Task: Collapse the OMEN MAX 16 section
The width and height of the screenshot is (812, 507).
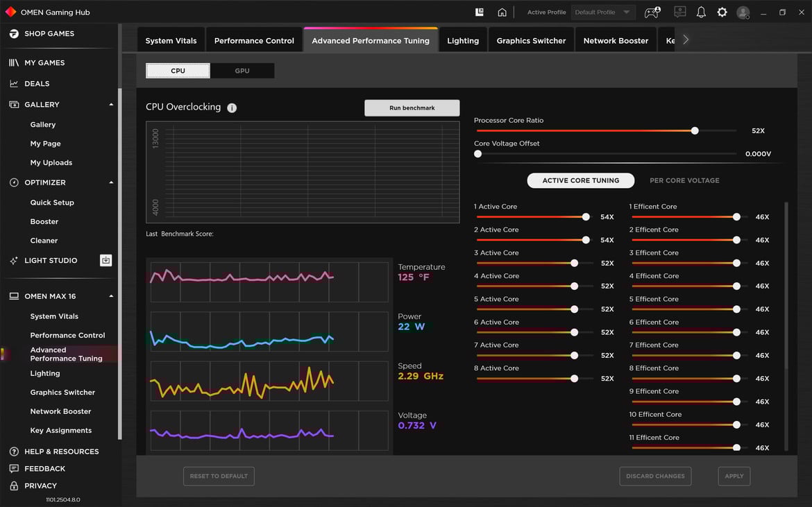Action: pos(111,296)
